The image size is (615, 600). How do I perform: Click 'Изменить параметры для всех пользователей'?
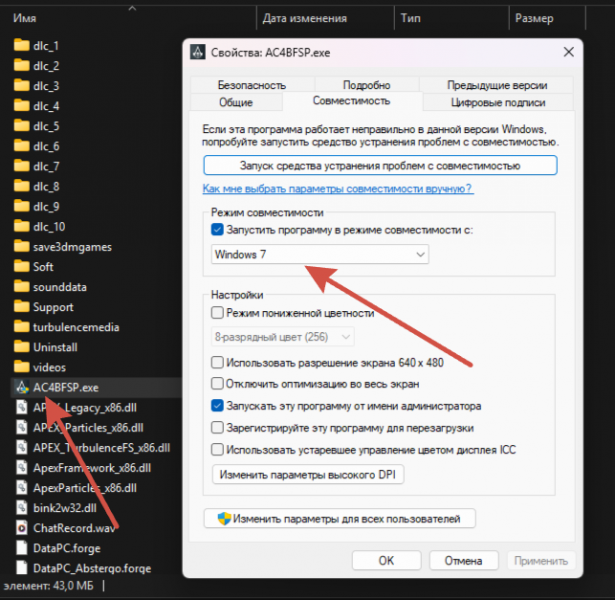[x=340, y=518]
